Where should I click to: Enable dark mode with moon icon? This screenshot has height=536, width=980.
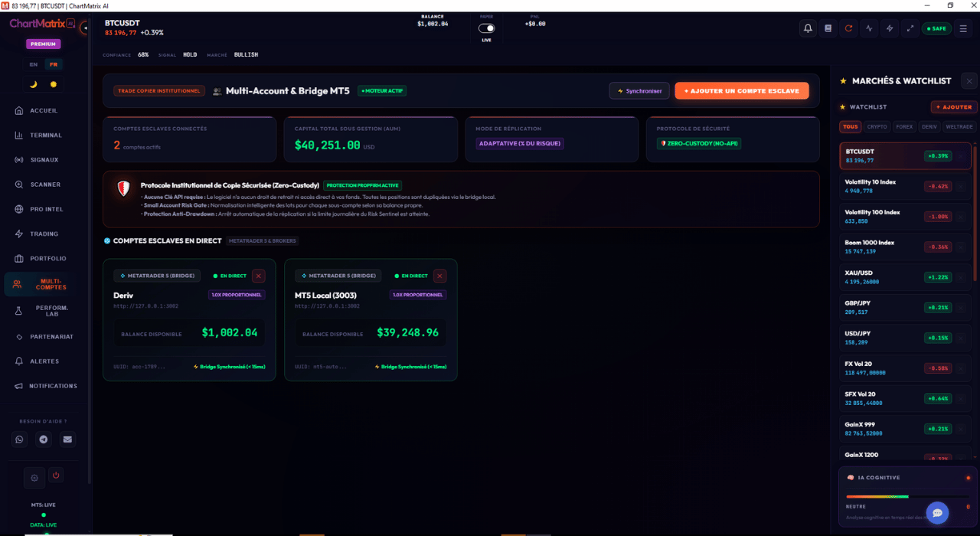[x=34, y=84]
